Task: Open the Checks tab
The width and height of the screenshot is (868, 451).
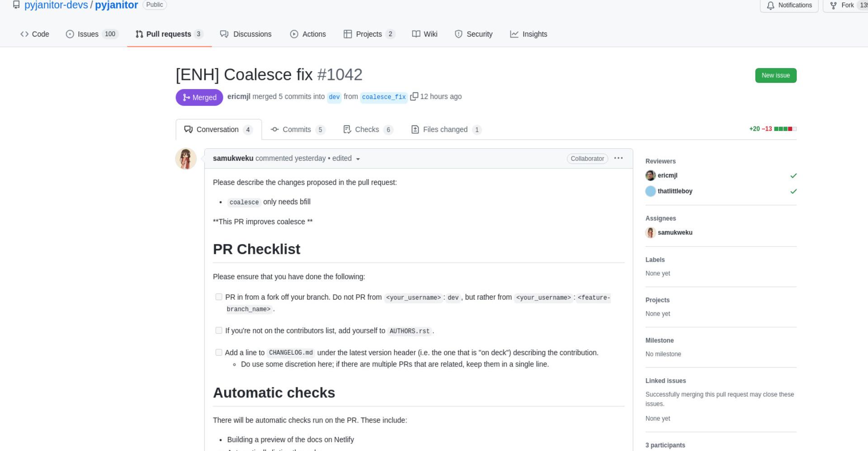Action: tap(368, 130)
